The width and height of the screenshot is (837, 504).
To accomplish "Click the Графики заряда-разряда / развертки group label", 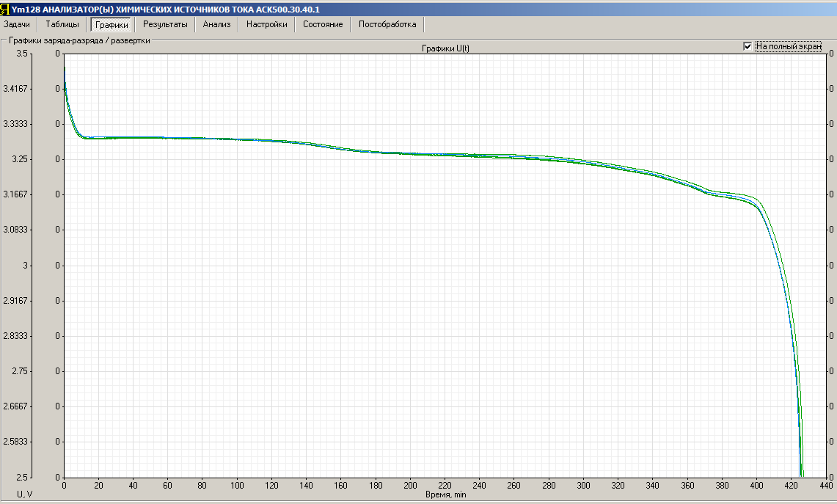I will (79, 40).
